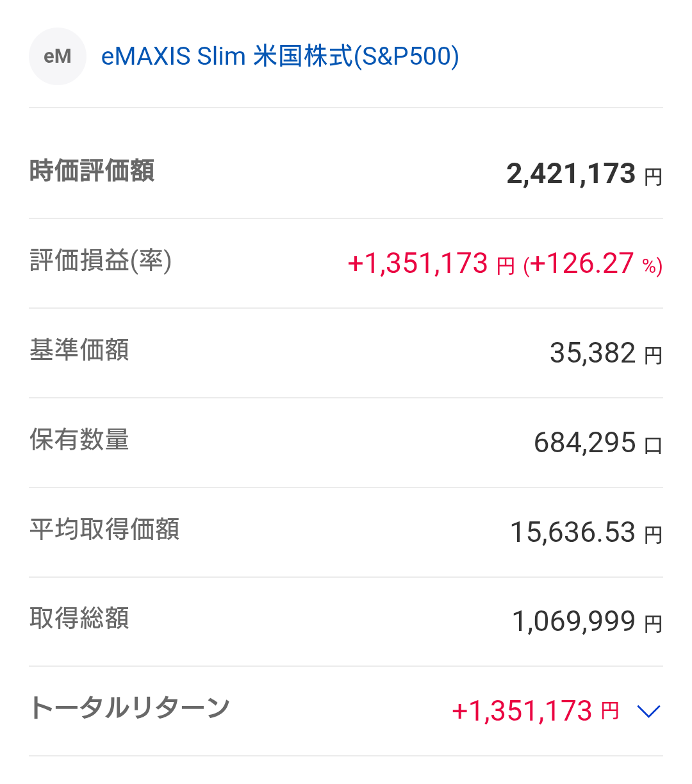Click the +126.27 % gain percentage

pyautogui.click(x=593, y=264)
